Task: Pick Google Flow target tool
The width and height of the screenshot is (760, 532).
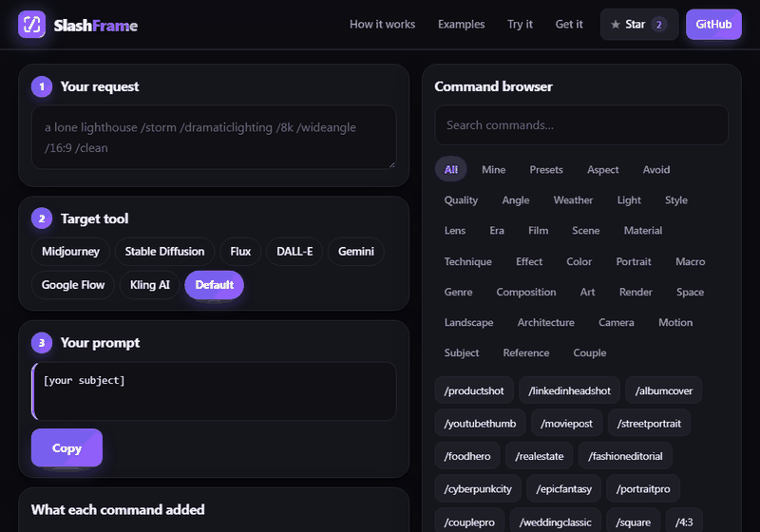Action: click(x=73, y=285)
